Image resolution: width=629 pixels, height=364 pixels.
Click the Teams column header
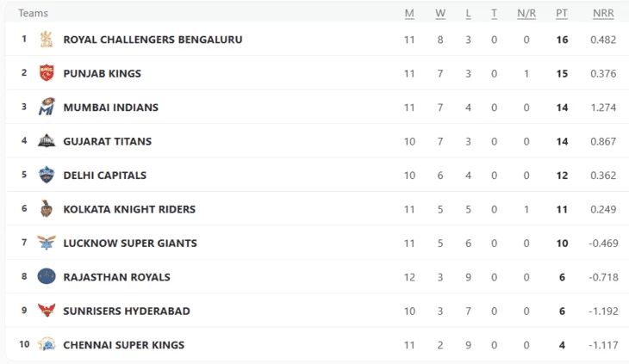[x=33, y=13]
